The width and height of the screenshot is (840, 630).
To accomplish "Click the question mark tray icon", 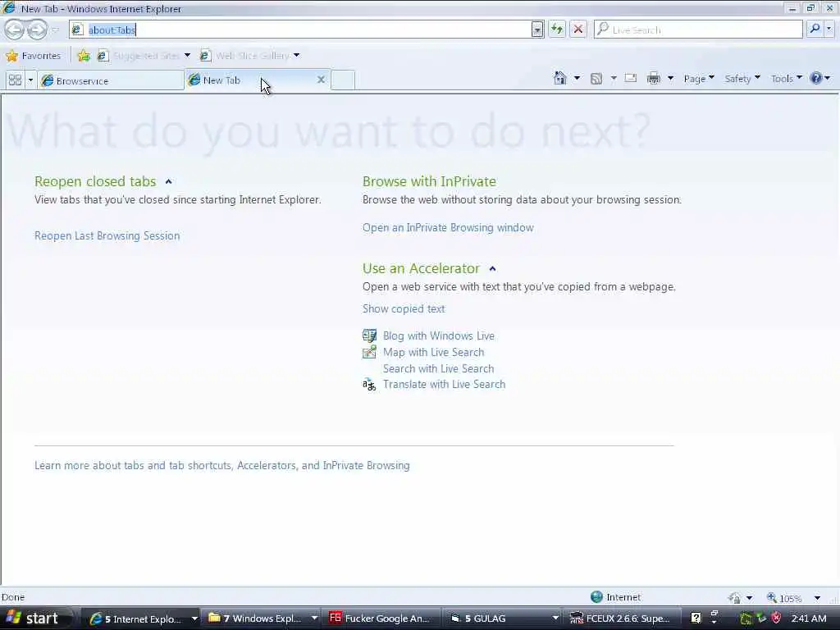I will coord(696,619).
